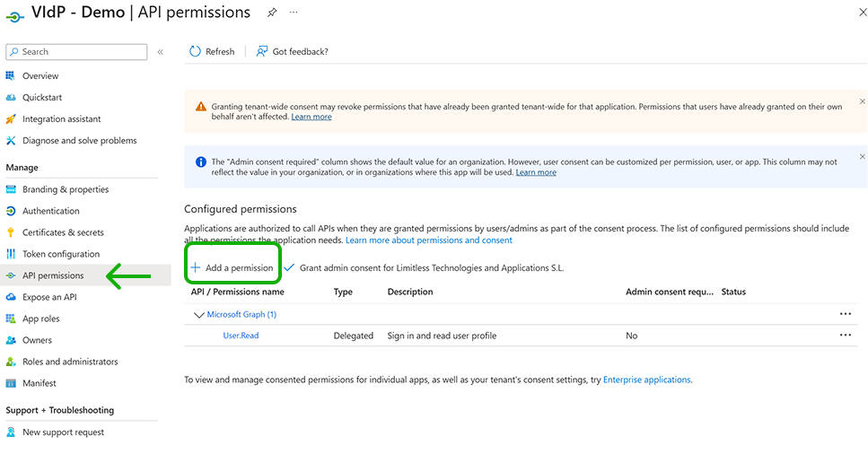
Task: Click the User.Read permission link
Action: [241, 336]
